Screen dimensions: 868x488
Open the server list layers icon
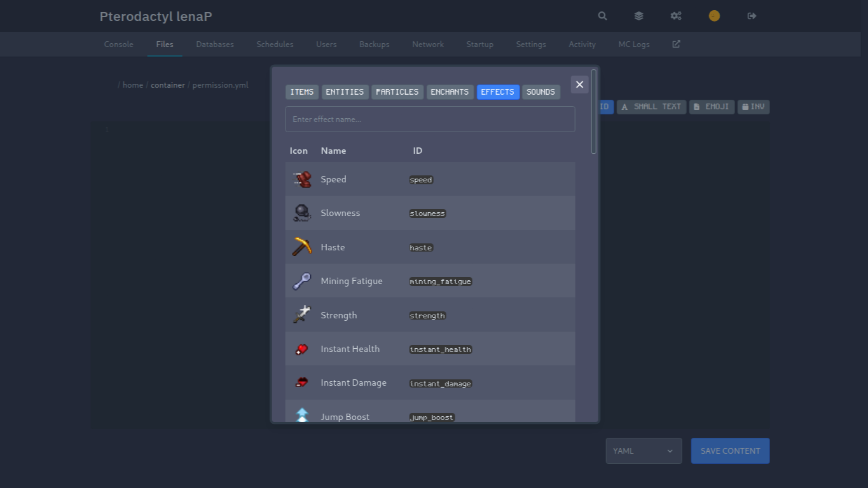pos(638,16)
